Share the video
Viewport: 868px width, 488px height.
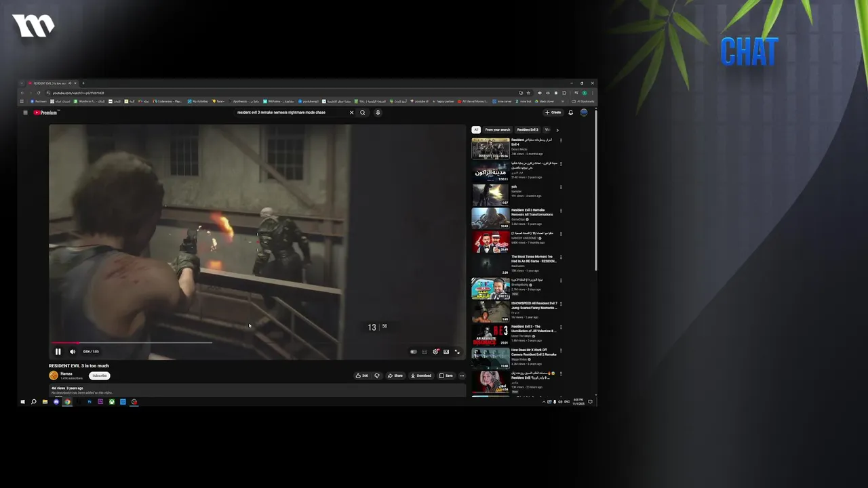tap(395, 375)
